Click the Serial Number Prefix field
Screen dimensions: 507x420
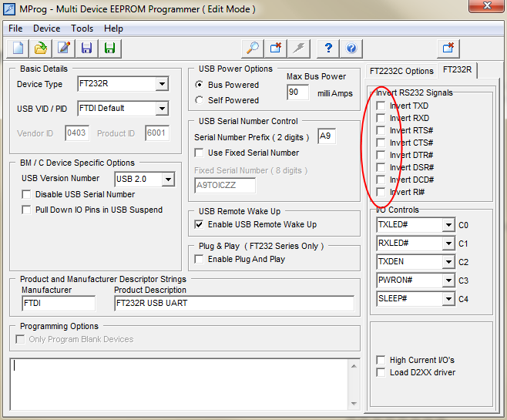(x=326, y=136)
